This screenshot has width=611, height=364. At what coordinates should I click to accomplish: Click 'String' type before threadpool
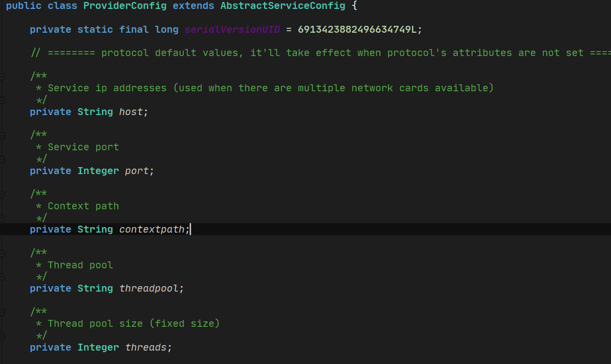(x=95, y=288)
